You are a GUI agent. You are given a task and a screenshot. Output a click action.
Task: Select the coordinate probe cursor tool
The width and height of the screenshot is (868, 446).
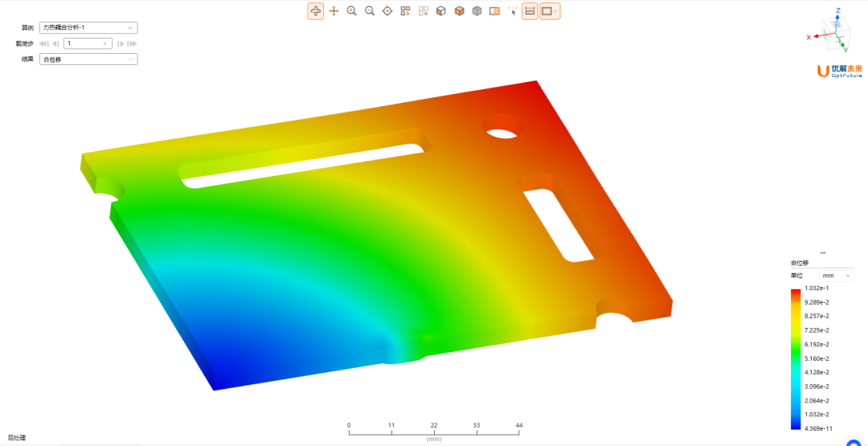point(513,11)
